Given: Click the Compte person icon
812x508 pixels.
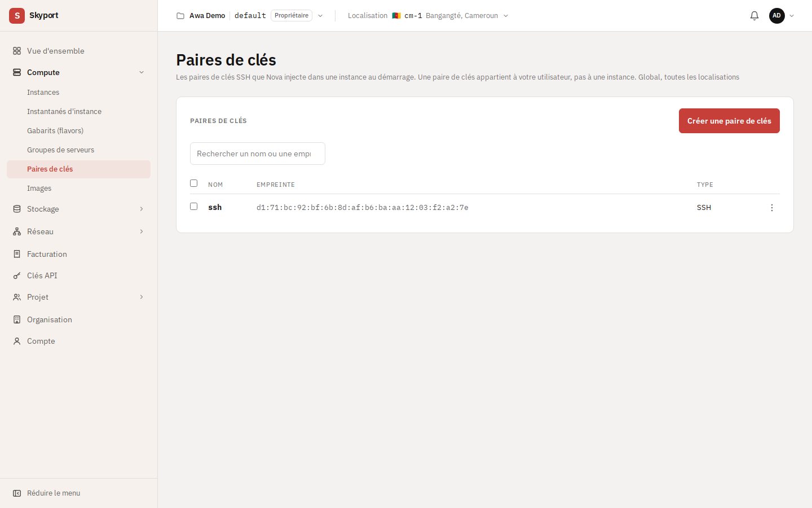Looking at the screenshot, I should (17, 341).
